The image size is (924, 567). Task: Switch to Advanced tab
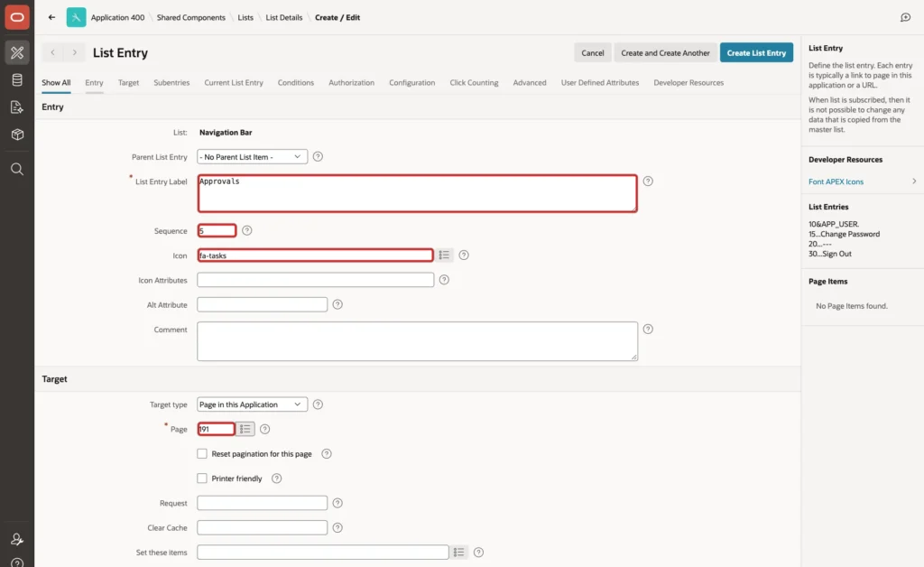[529, 82]
